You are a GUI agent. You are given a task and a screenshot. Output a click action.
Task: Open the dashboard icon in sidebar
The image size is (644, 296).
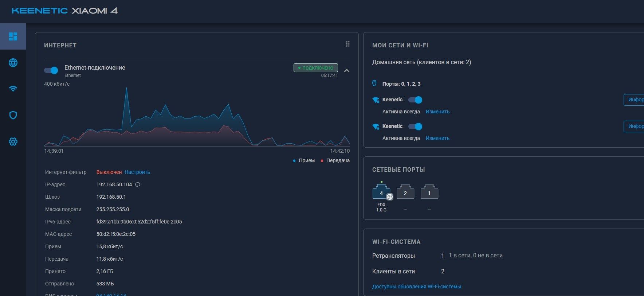point(13,36)
